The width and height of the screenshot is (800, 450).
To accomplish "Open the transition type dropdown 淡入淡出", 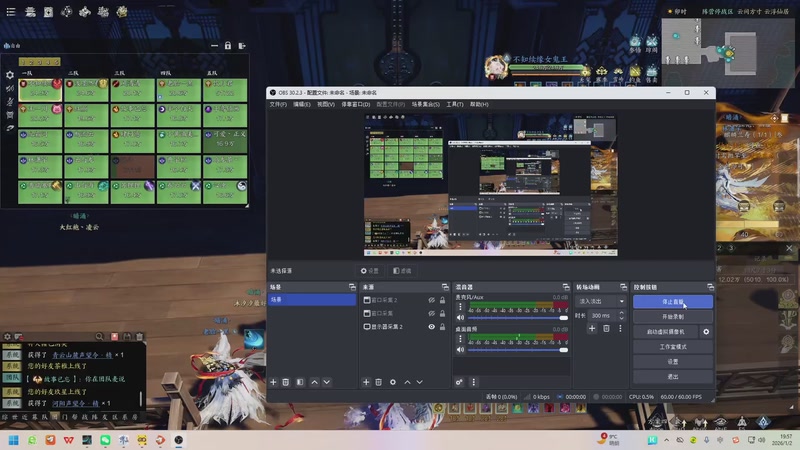I will pyautogui.click(x=601, y=302).
